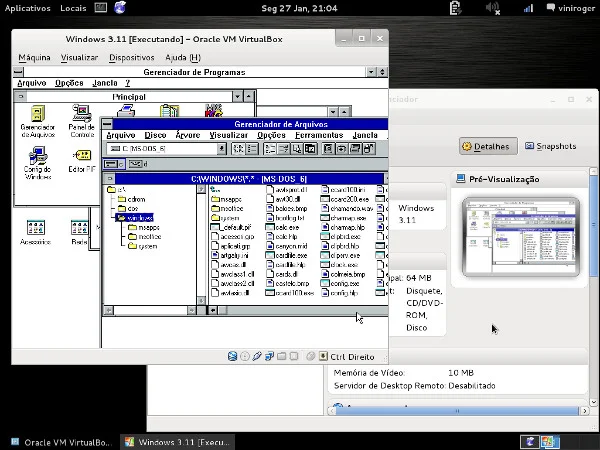Select the c:\ root in directory tree

click(117, 189)
